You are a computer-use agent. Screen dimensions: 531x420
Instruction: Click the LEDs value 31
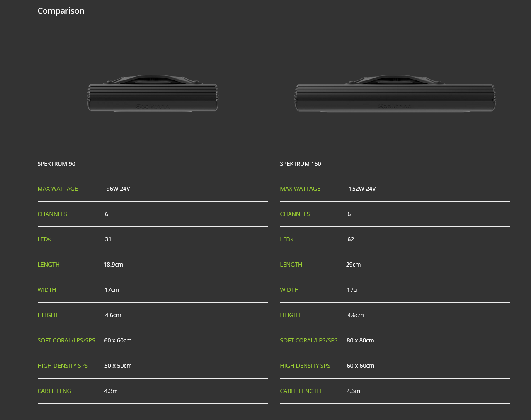(x=108, y=239)
